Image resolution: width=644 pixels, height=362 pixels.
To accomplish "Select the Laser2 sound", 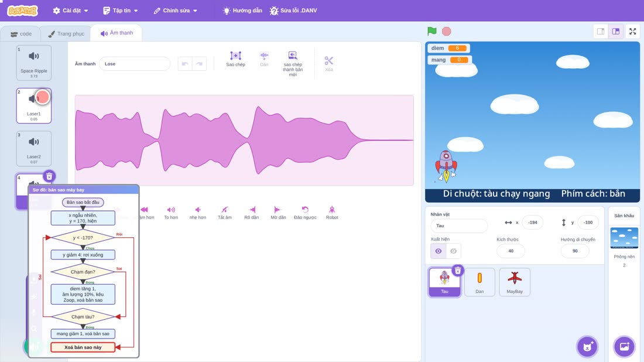I will click(x=34, y=148).
